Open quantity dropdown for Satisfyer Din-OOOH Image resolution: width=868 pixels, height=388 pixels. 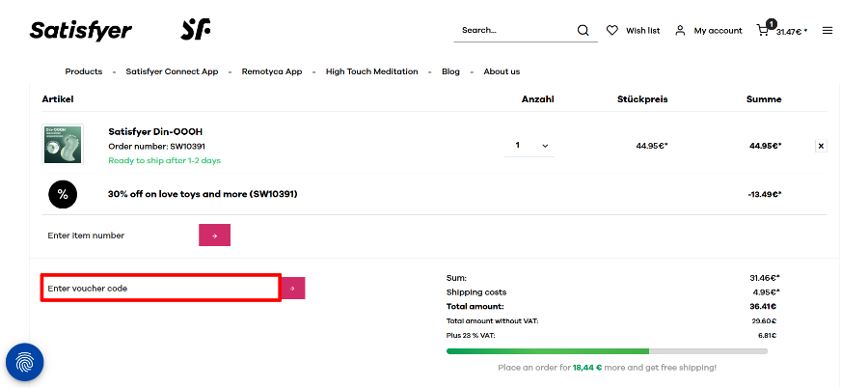pyautogui.click(x=529, y=145)
